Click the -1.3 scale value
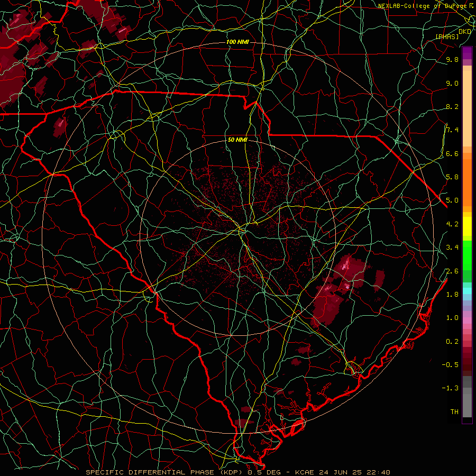The image size is (476, 476). 450,388
